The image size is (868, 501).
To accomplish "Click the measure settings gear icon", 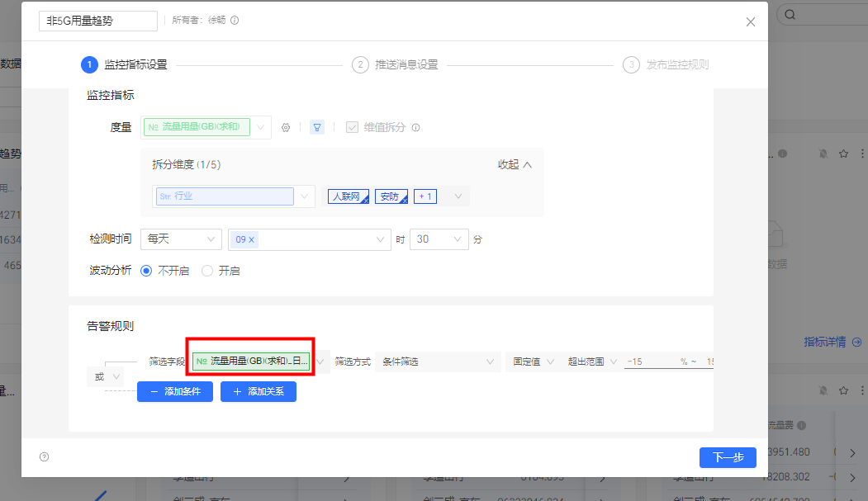I will click(286, 128).
